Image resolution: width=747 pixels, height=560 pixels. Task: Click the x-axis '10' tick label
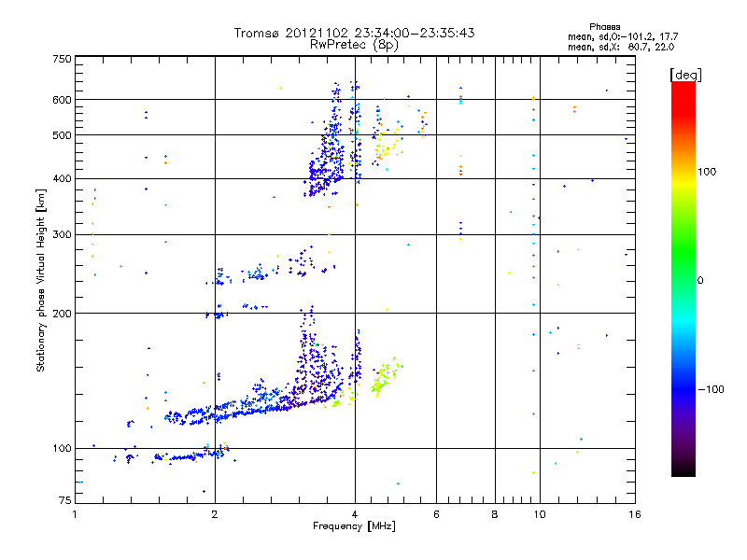coord(540,514)
